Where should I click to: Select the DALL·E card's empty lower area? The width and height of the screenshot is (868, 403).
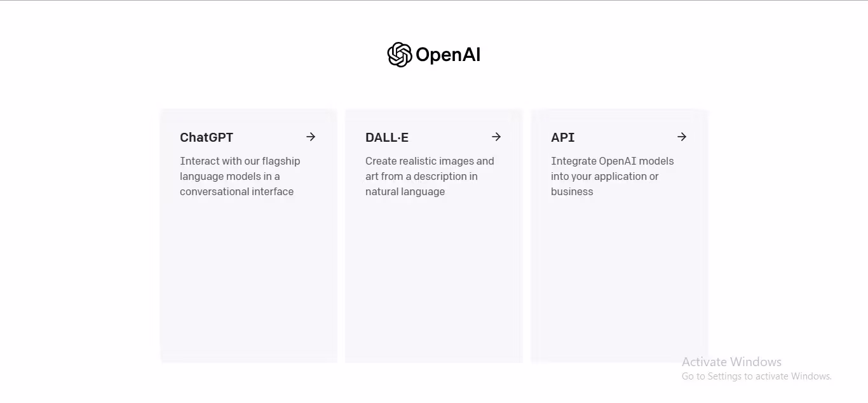(x=434, y=280)
